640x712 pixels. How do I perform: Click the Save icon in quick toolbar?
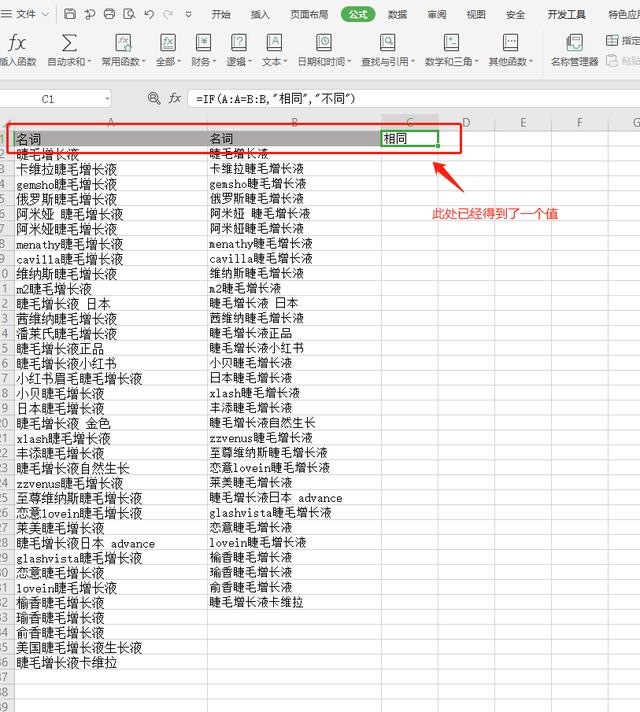(x=70, y=14)
